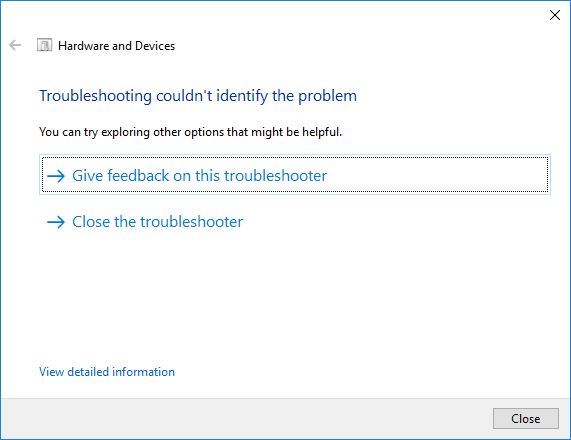Click empty space inside the focused feedback option box

click(x=437, y=175)
